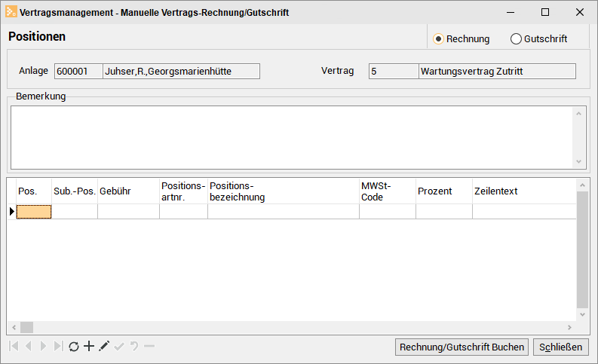Viewport: 598px width, 364px height.
Task: Click the Schließen button
Action: pos(560,347)
